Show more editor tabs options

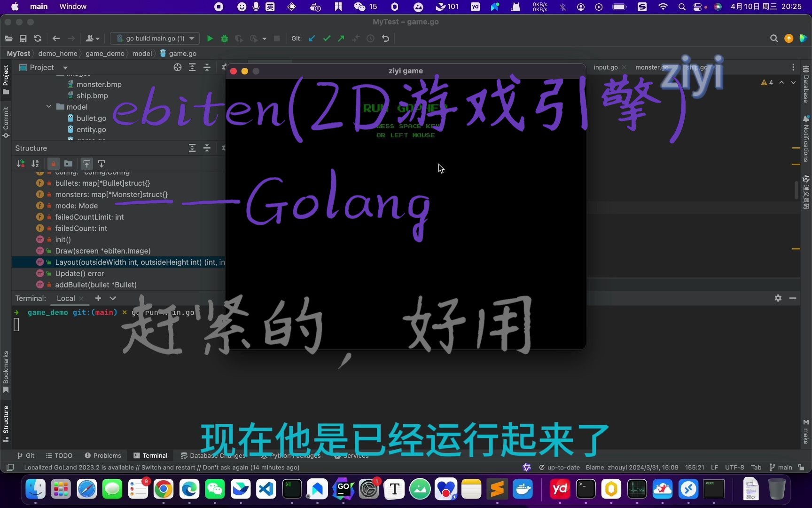pos(793,67)
